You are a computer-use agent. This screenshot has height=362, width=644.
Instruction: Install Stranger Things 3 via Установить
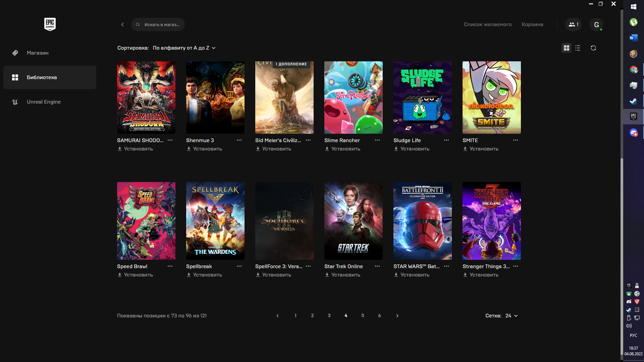(481, 275)
